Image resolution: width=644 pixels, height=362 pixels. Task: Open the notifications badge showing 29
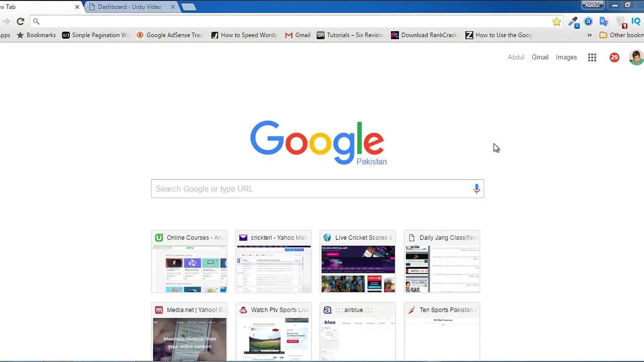(614, 57)
